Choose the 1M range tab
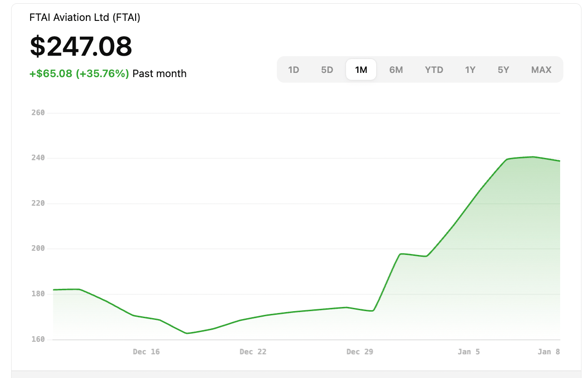 coord(361,70)
